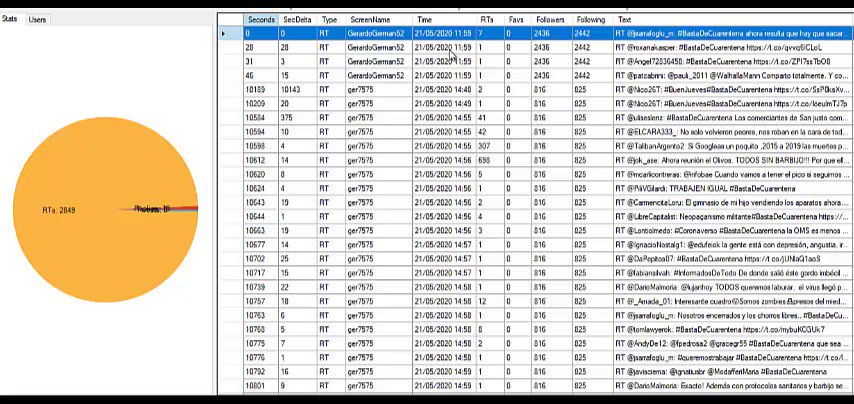This screenshot has width=854, height=404.
Task: Sort by the Time column header
Action: coord(444,20)
